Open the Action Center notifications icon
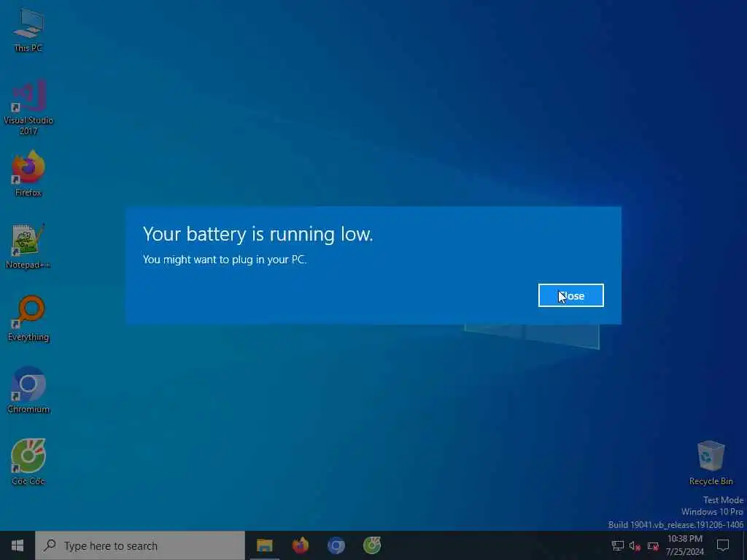The width and height of the screenshot is (747, 560). click(723, 545)
